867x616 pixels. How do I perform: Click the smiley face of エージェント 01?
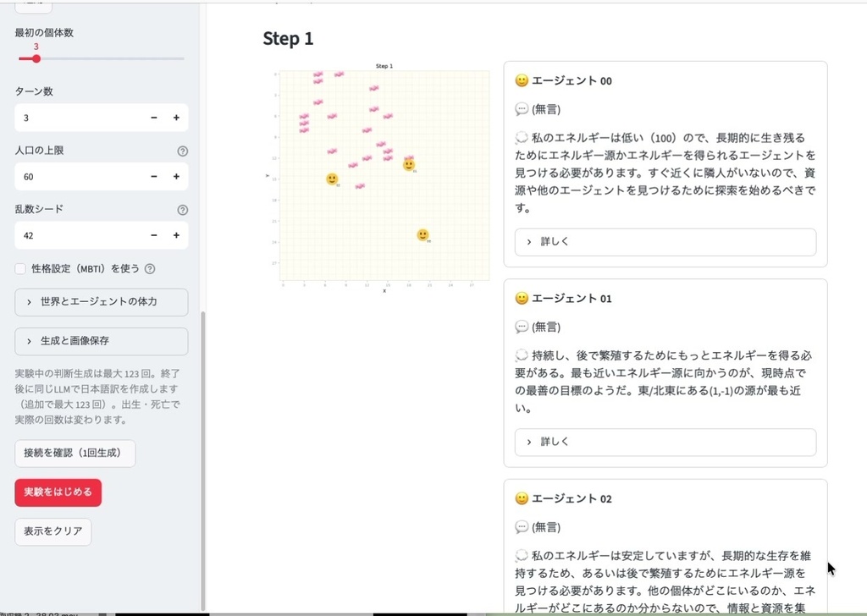click(522, 299)
